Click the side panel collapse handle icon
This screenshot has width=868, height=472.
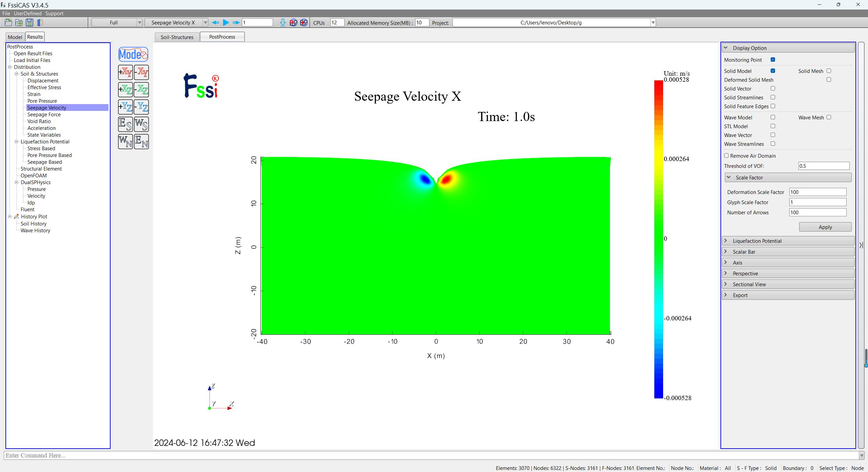[x=861, y=245]
